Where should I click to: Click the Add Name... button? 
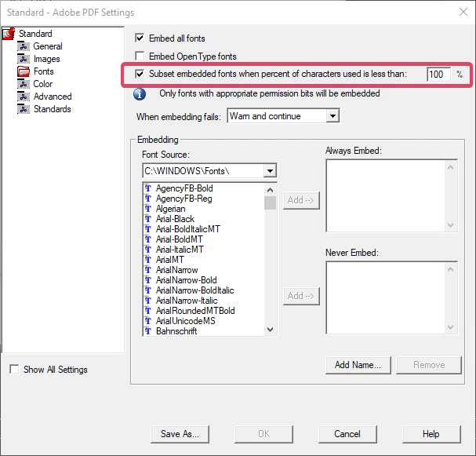[358, 365]
